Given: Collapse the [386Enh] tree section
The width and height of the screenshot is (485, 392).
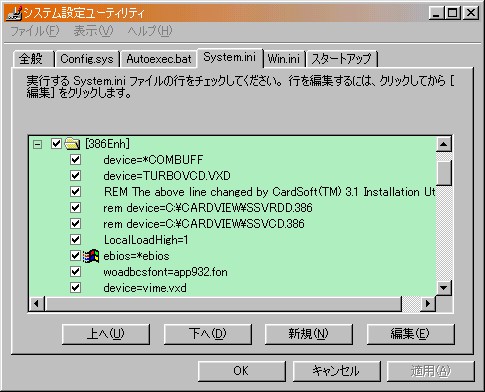Looking at the screenshot, I should [38, 144].
